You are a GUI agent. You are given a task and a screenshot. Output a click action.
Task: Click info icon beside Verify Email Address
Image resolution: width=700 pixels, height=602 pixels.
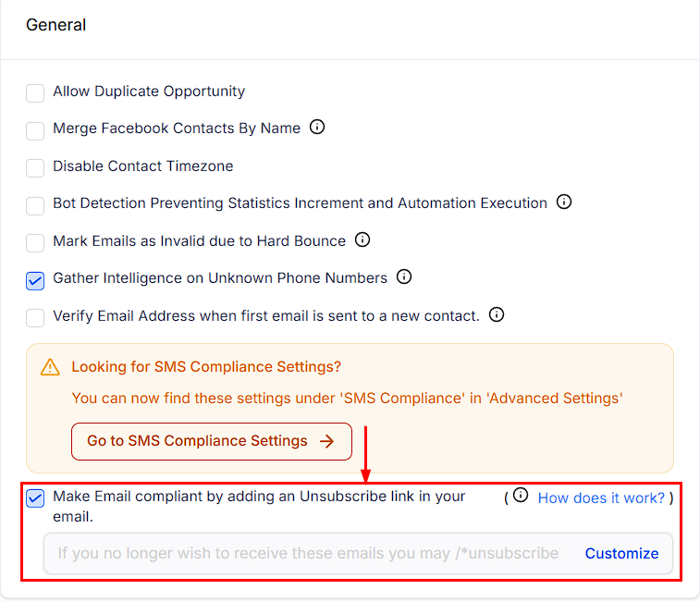pyautogui.click(x=496, y=314)
